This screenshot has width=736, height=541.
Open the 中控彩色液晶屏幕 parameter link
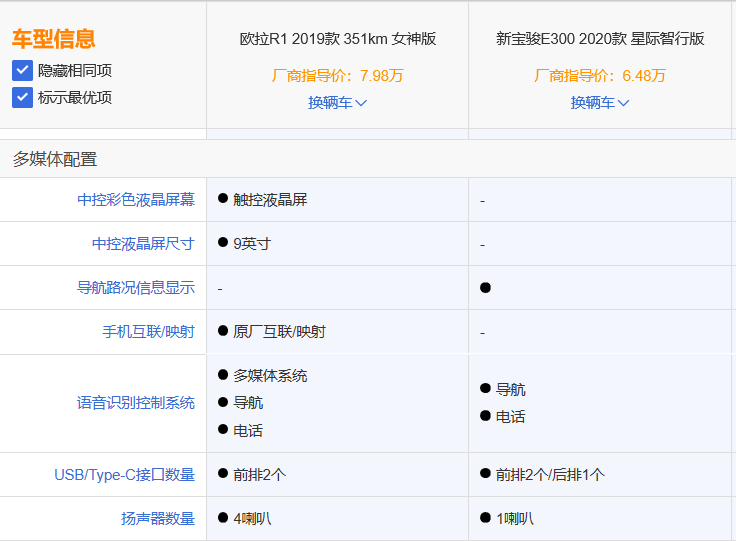point(136,199)
